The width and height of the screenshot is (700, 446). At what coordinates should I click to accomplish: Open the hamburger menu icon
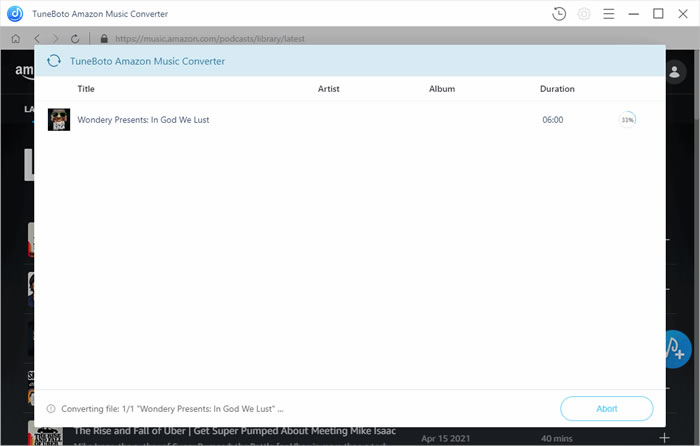click(x=608, y=14)
